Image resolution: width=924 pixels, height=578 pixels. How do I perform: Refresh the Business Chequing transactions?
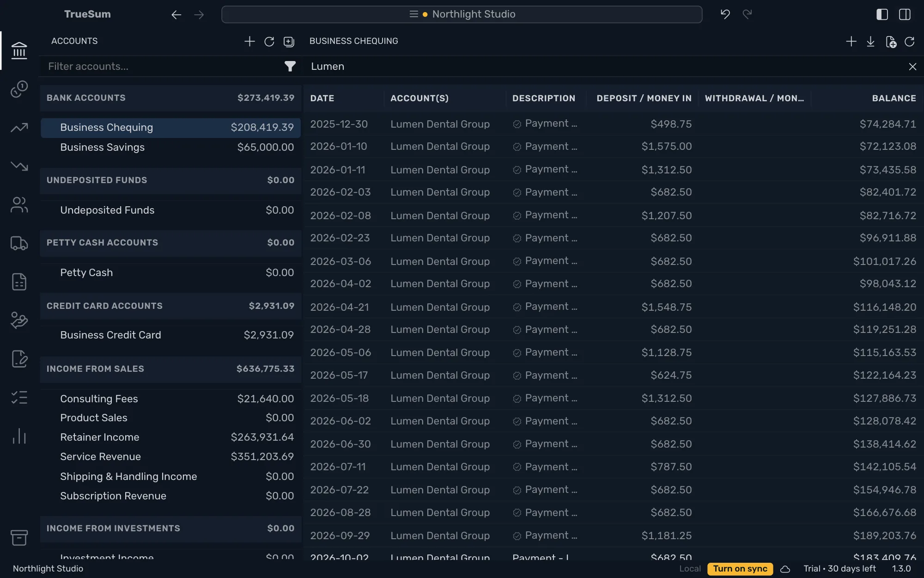coord(910,42)
